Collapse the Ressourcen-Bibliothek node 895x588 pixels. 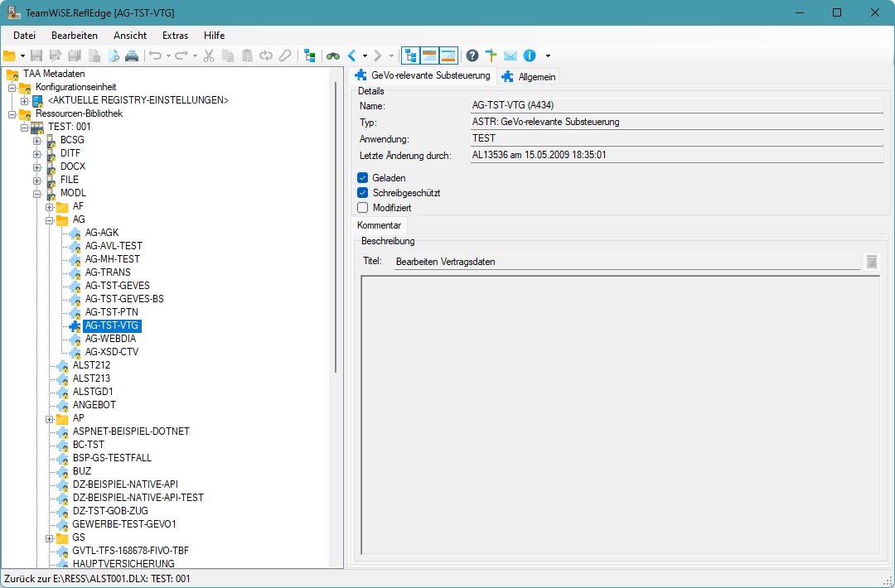tap(12, 114)
